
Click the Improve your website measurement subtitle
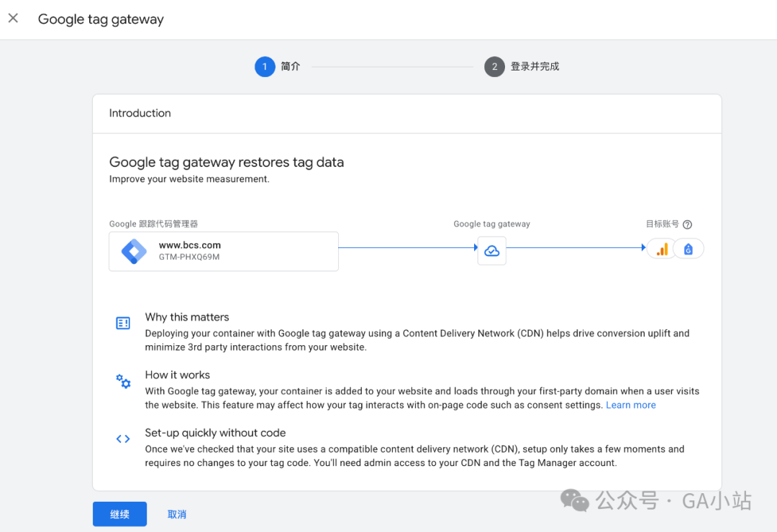click(x=189, y=179)
